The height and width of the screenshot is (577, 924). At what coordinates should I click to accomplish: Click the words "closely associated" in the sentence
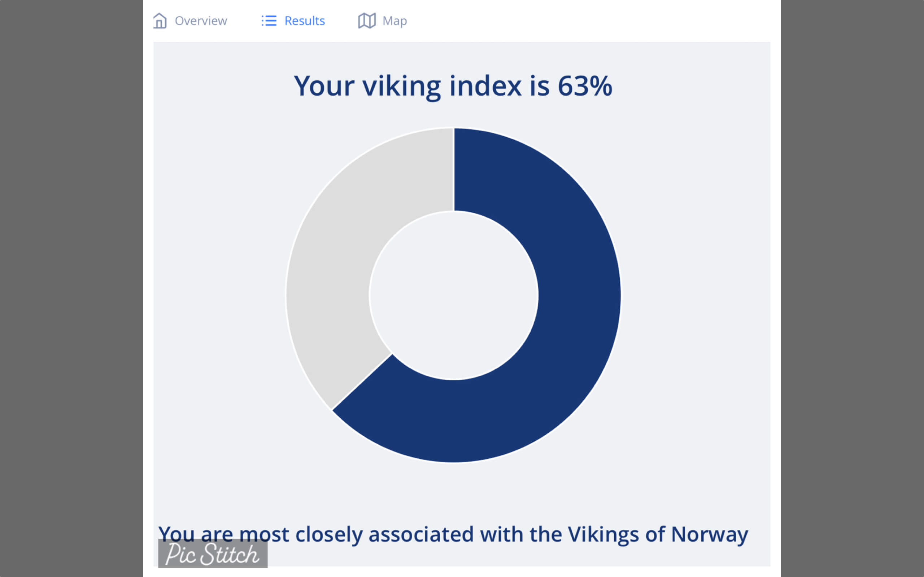click(x=384, y=534)
